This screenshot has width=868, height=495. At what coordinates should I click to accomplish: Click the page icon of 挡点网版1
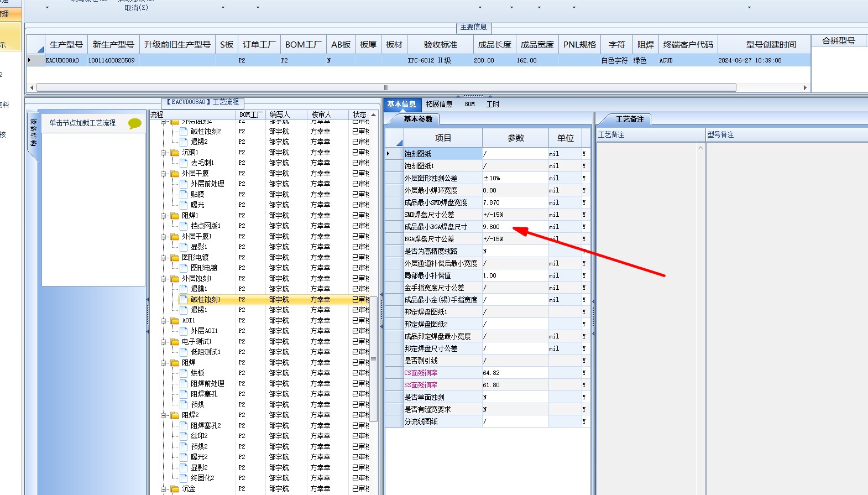point(184,226)
